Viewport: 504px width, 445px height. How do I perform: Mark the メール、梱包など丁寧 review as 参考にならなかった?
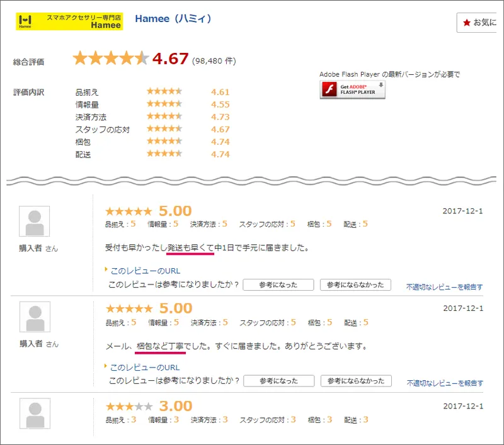pos(356,381)
